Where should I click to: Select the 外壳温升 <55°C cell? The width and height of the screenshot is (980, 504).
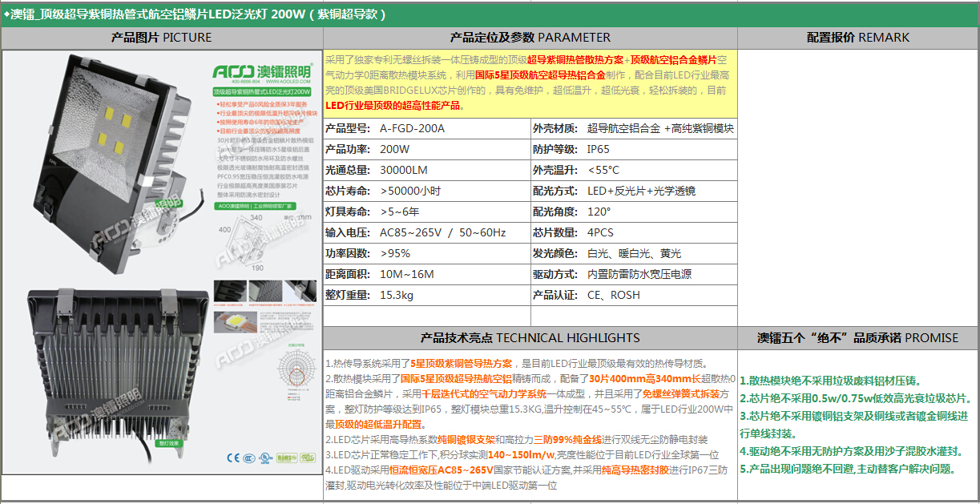634,170
